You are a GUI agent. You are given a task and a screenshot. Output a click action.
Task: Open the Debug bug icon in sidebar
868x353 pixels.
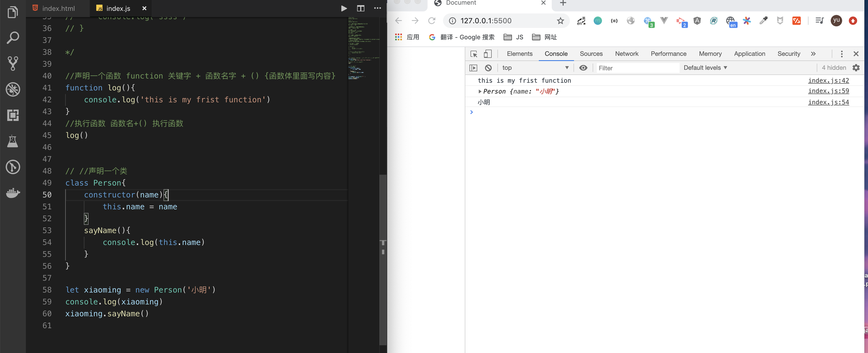click(x=13, y=89)
